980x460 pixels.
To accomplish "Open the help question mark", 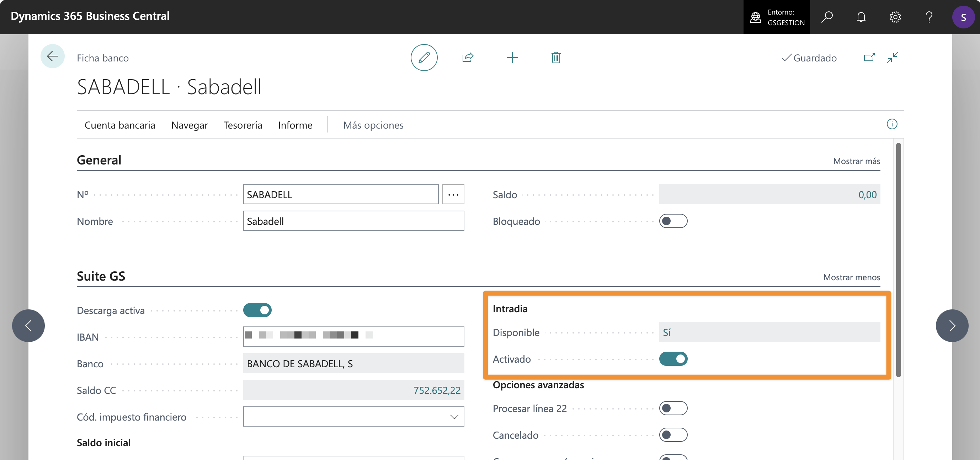I will pos(929,17).
